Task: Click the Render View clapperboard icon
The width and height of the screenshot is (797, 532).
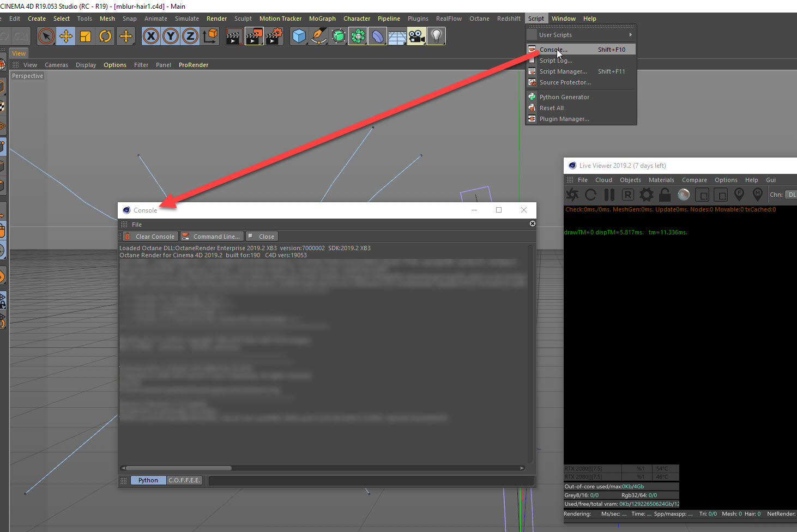Action: click(234, 37)
